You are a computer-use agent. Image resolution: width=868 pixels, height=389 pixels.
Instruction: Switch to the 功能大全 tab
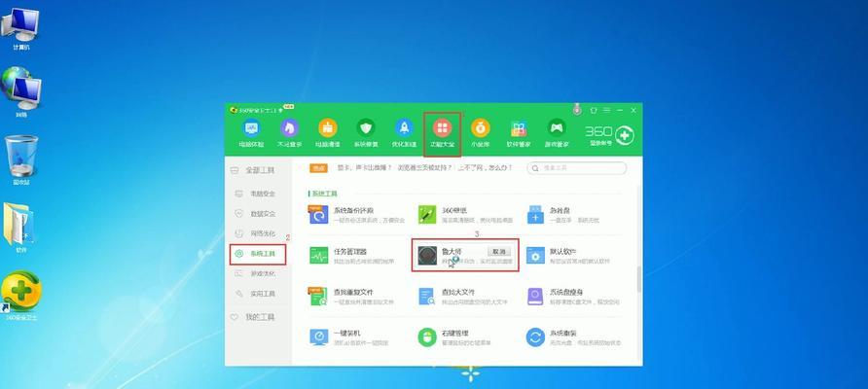click(442, 133)
